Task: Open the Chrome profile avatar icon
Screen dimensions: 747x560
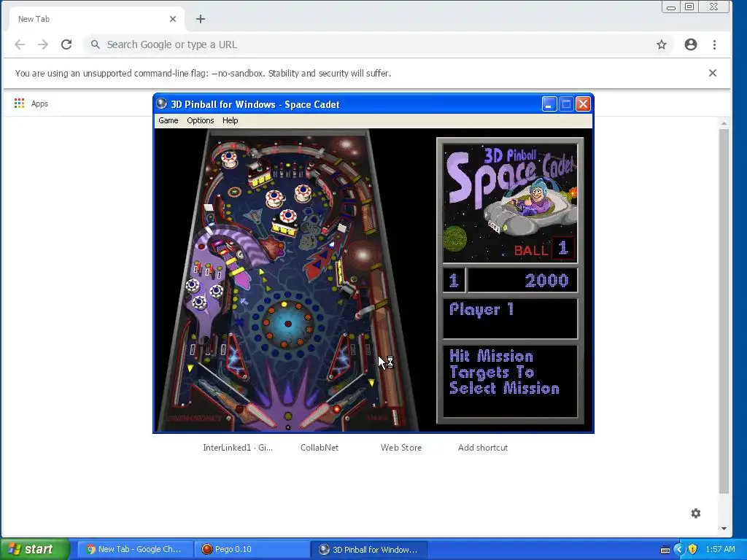Action: click(691, 44)
